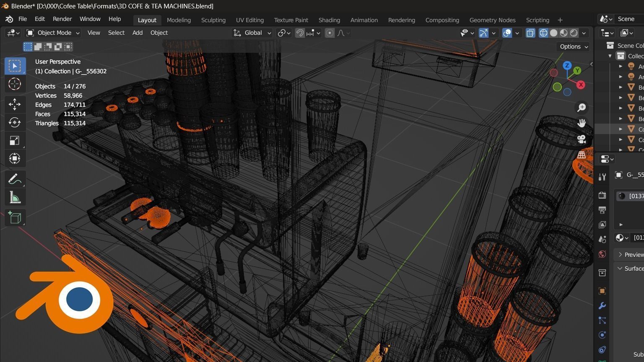Select the Annotate pencil tool

pyautogui.click(x=15, y=179)
